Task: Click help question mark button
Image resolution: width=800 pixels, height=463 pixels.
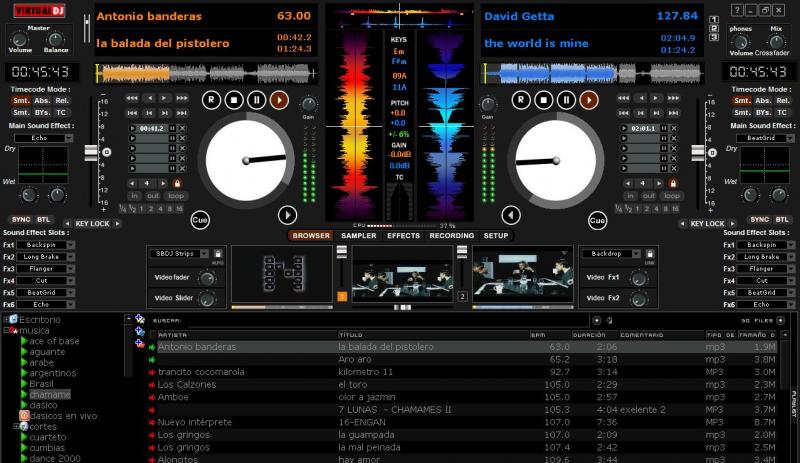Action: pos(737,10)
